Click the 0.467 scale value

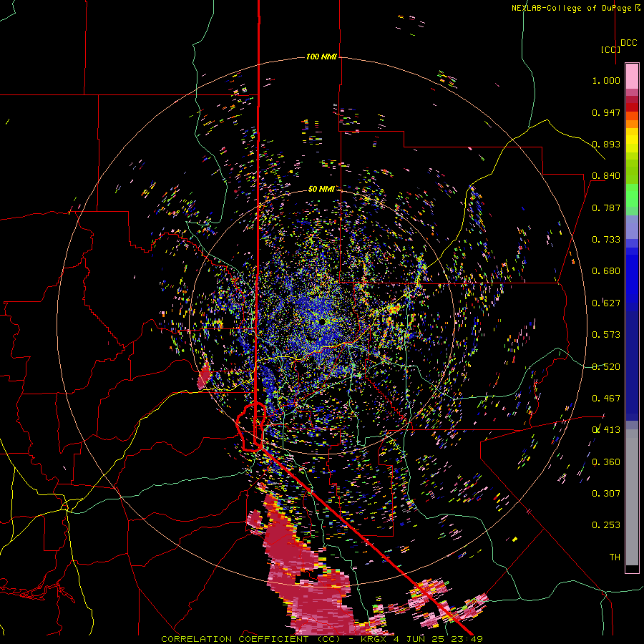coord(606,399)
